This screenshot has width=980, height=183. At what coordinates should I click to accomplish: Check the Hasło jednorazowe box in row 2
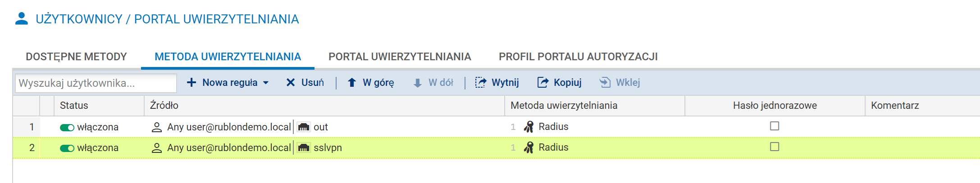(x=775, y=147)
